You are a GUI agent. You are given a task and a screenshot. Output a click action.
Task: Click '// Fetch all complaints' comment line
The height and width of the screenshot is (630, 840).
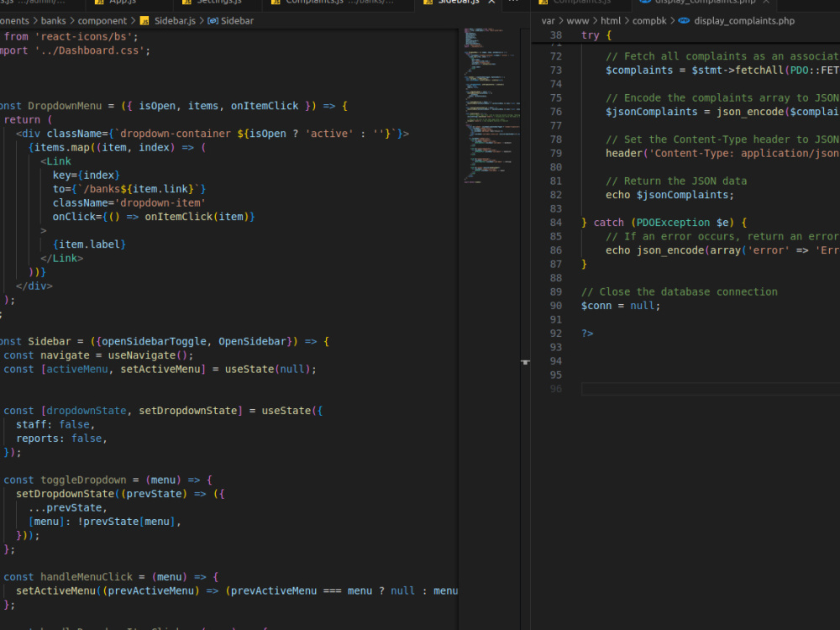[722, 56]
